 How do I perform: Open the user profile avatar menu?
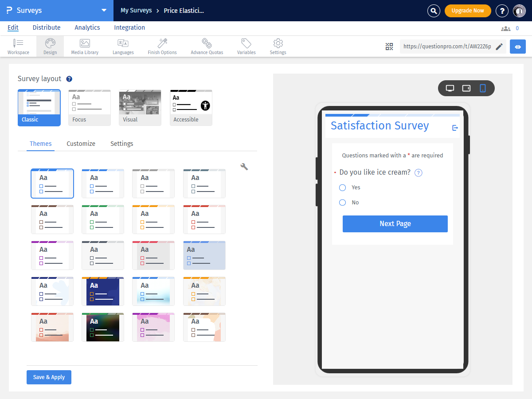(x=519, y=11)
